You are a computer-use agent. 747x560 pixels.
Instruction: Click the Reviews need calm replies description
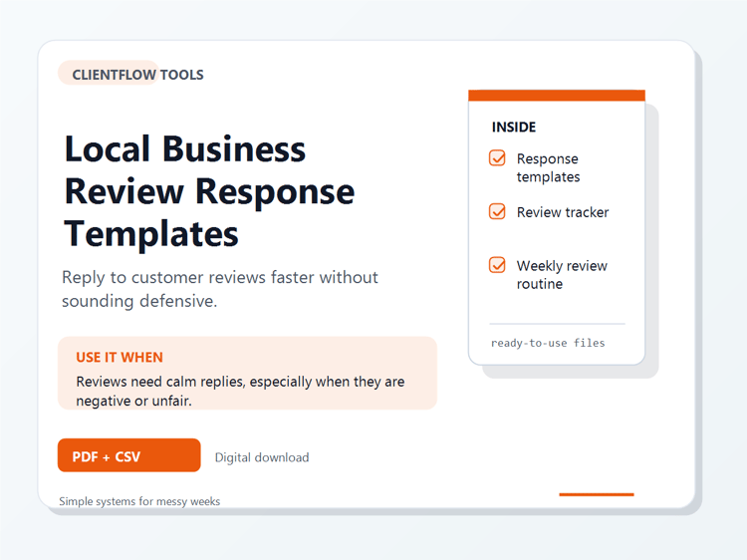(240, 391)
